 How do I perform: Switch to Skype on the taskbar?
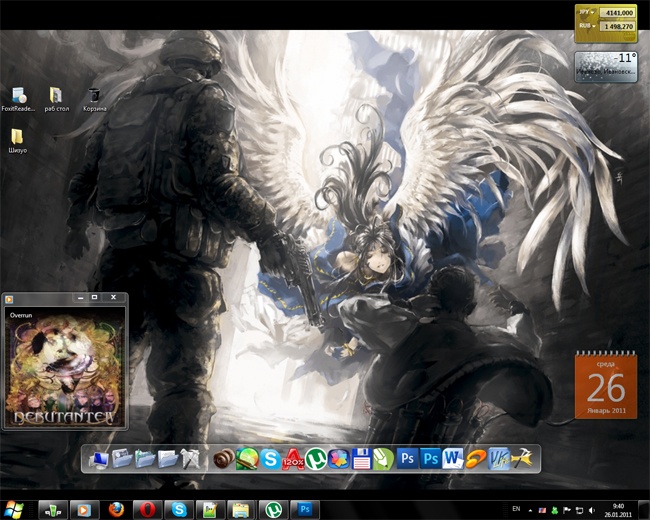tap(179, 510)
